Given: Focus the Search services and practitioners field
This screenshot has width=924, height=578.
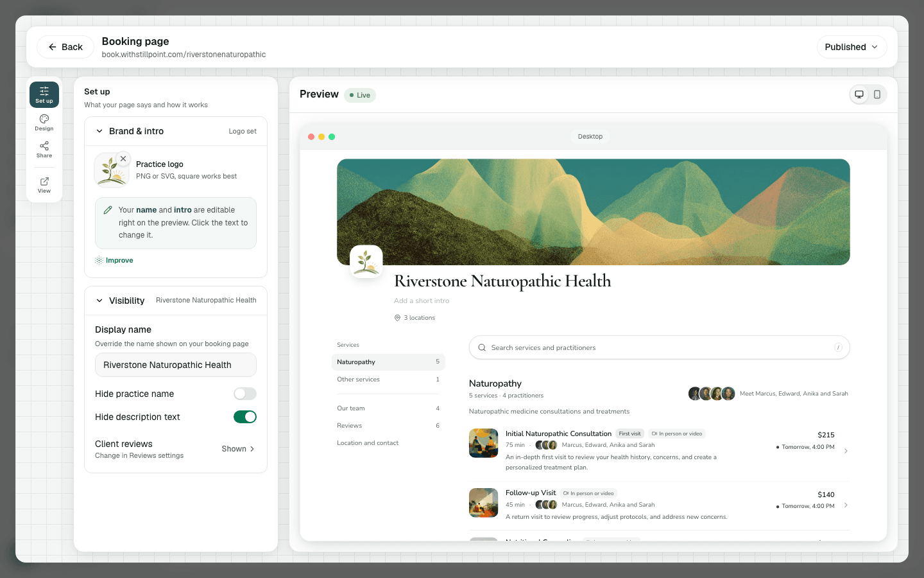Looking at the screenshot, I should [660, 347].
